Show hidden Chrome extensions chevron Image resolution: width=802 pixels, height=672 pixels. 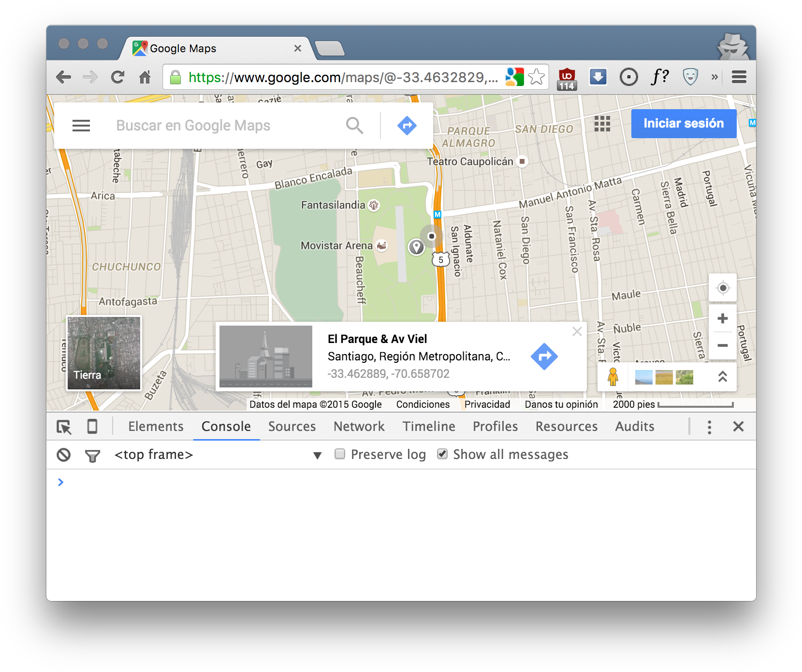(x=715, y=77)
